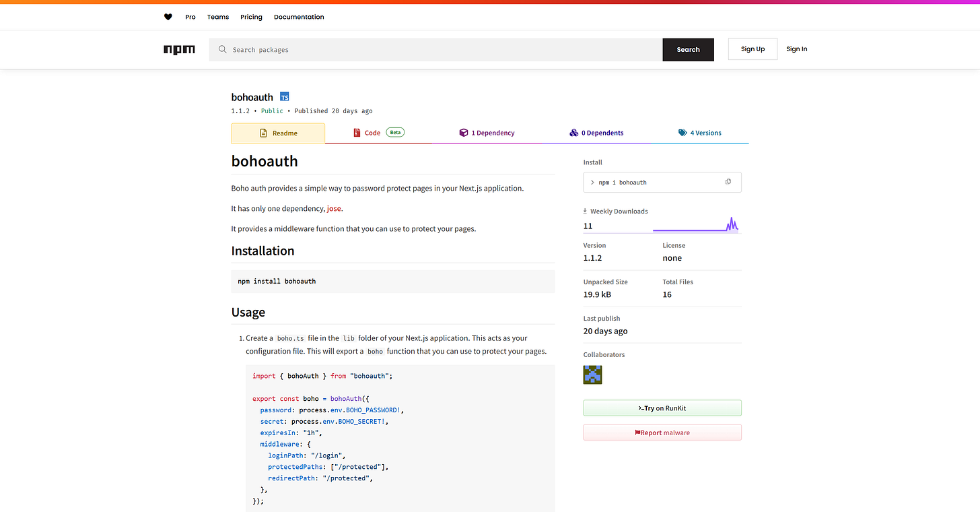Click the collaborator avatar image

592,375
